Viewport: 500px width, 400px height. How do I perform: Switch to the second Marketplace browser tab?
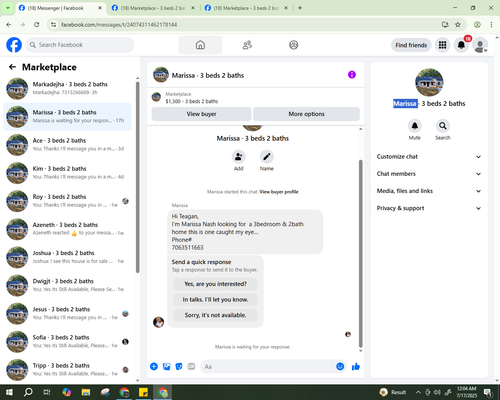[153, 8]
